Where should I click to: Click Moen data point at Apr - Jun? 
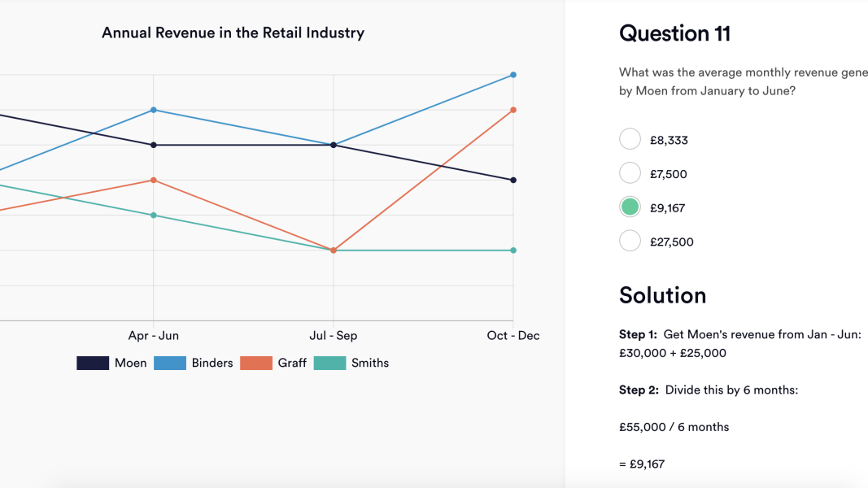tap(153, 145)
